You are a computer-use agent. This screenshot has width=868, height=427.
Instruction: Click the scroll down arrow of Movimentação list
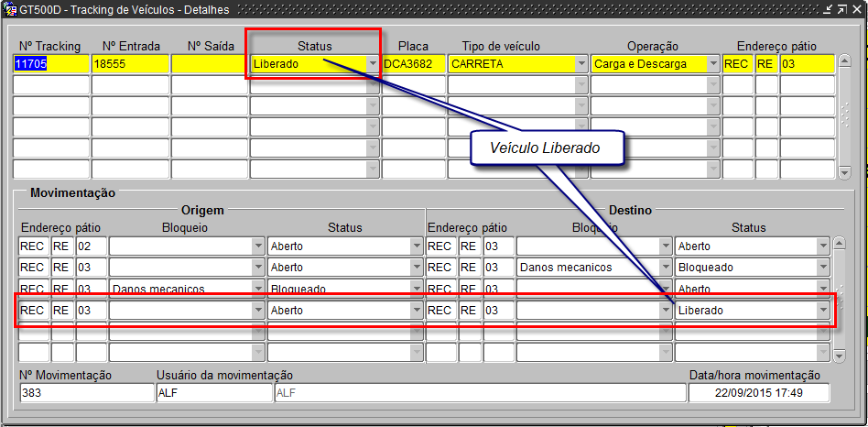point(840,355)
